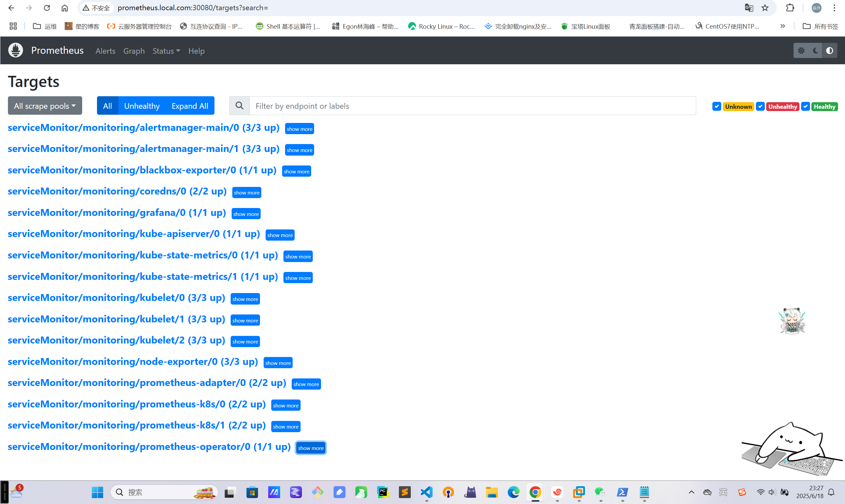The height and width of the screenshot is (504, 845).
Task: Select browser-preferred theme half-circle icon
Action: pos(830,51)
